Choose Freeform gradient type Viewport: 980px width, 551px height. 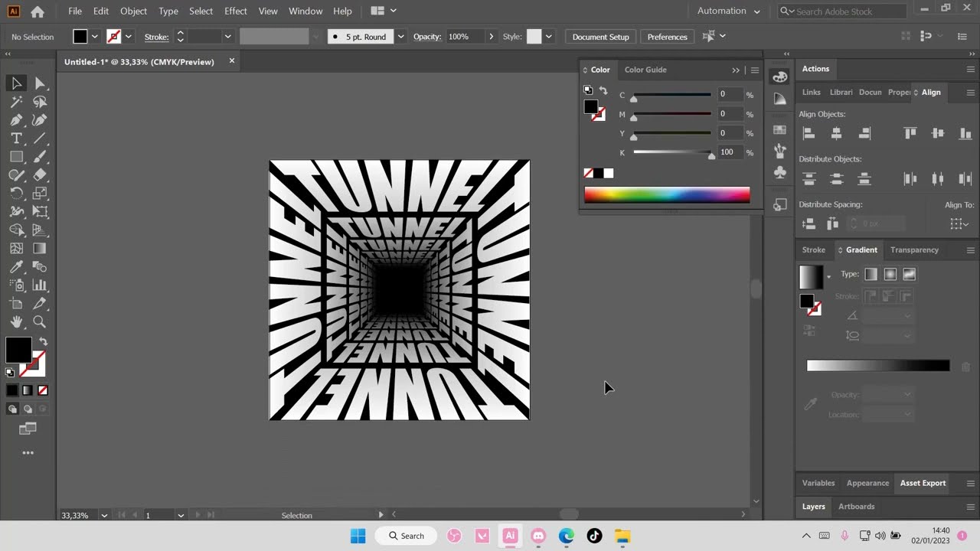(x=909, y=274)
